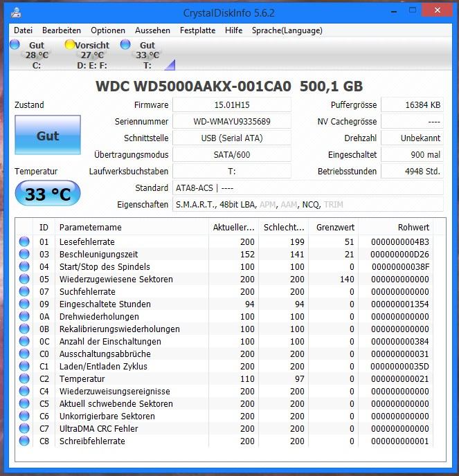Click the Schlecht... column header
Image resolution: width=459 pixels, height=476 pixels.
click(283, 227)
